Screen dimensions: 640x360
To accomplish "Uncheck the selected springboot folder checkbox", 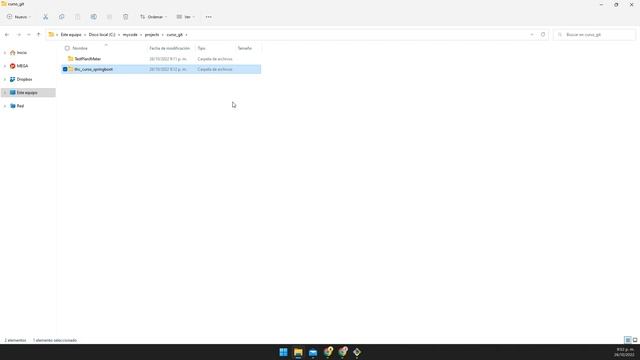I will [65, 69].
